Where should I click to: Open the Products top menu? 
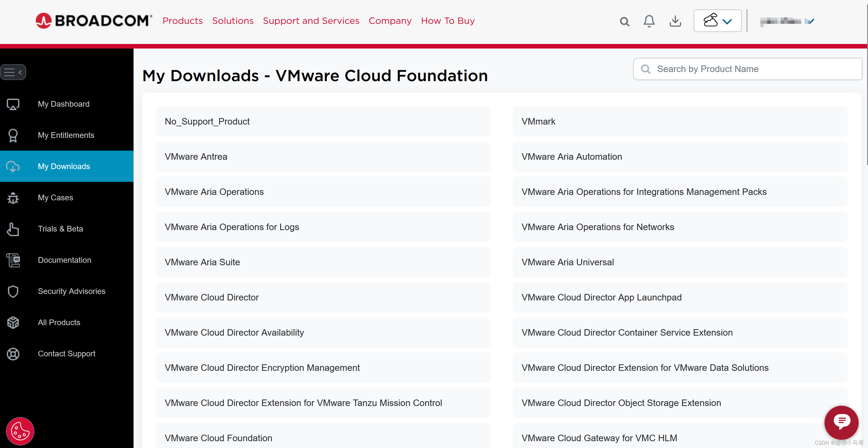coord(183,21)
